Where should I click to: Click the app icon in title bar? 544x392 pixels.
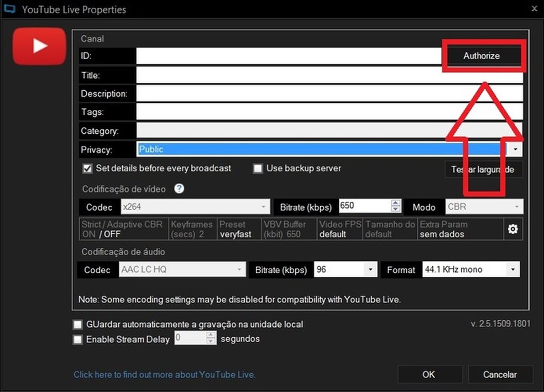coord(9,9)
